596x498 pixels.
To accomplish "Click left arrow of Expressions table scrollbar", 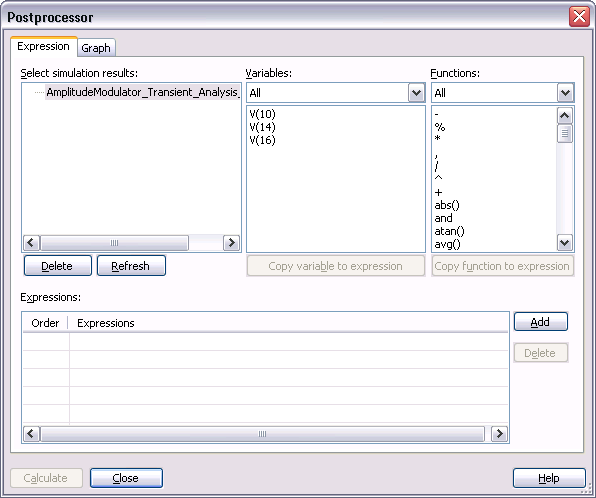I will coord(31,433).
